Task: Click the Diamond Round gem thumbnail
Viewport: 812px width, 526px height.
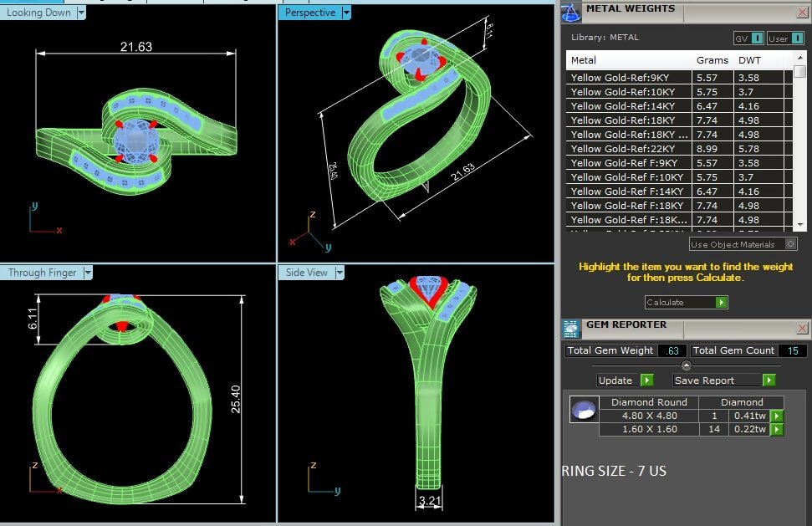Action: click(x=583, y=410)
